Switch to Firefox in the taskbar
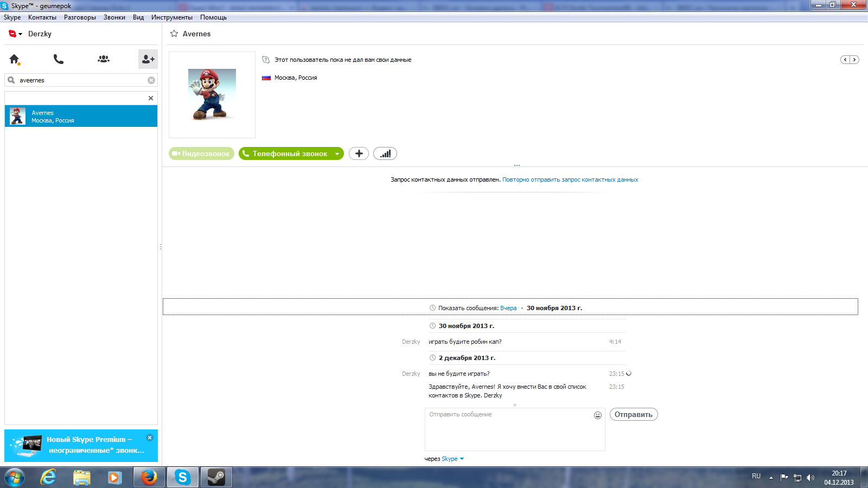The width and height of the screenshot is (868, 488). (149, 478)
